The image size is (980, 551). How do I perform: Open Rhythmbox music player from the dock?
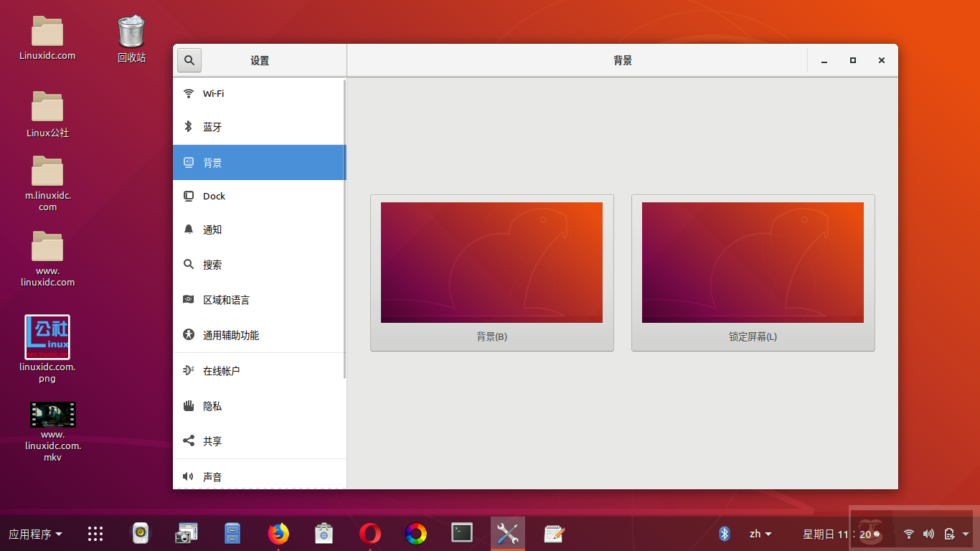[x=140, y=534]
